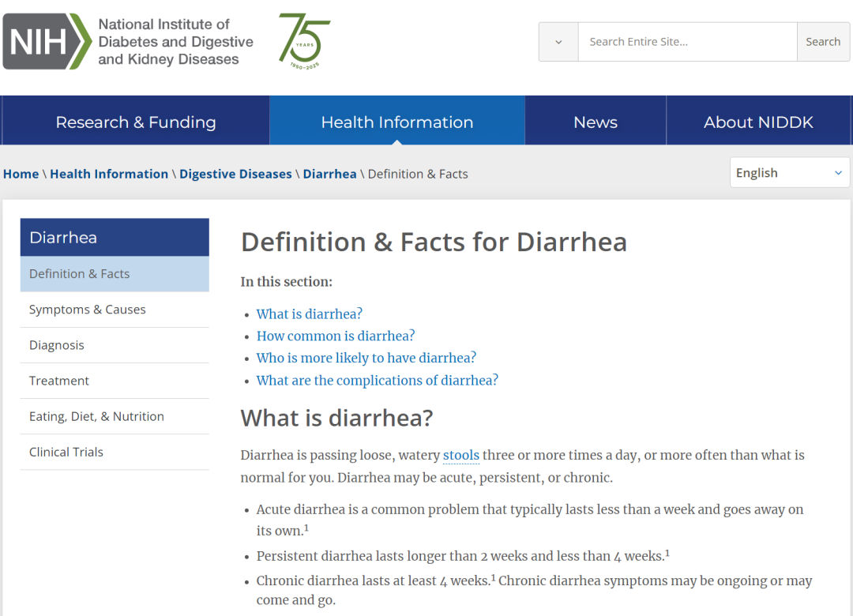Open Clinical Trials sidebar link
Image resolution: width=853 pixels, height=616 pixels.
[x=66, y=452]
